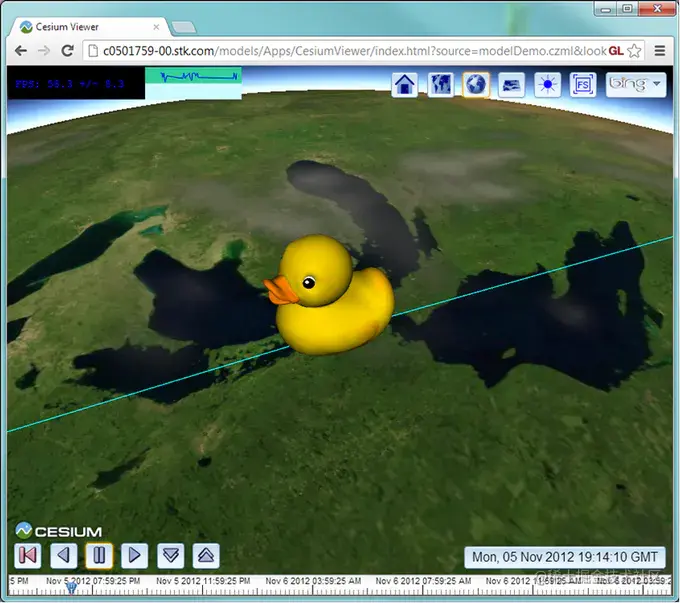Reload the Cesium Viewer page
This screenshot has width=680, height=603.
[67, 51]
